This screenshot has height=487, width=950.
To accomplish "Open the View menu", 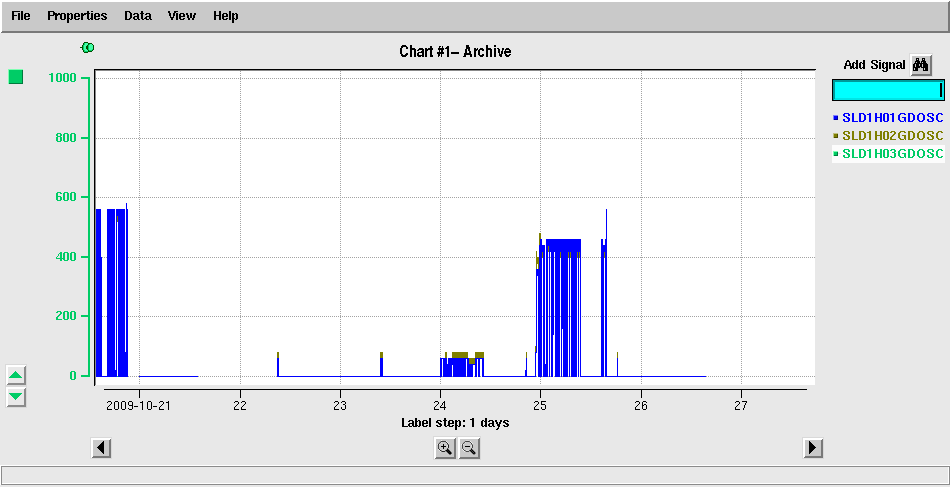I will (x=182, y=16).
